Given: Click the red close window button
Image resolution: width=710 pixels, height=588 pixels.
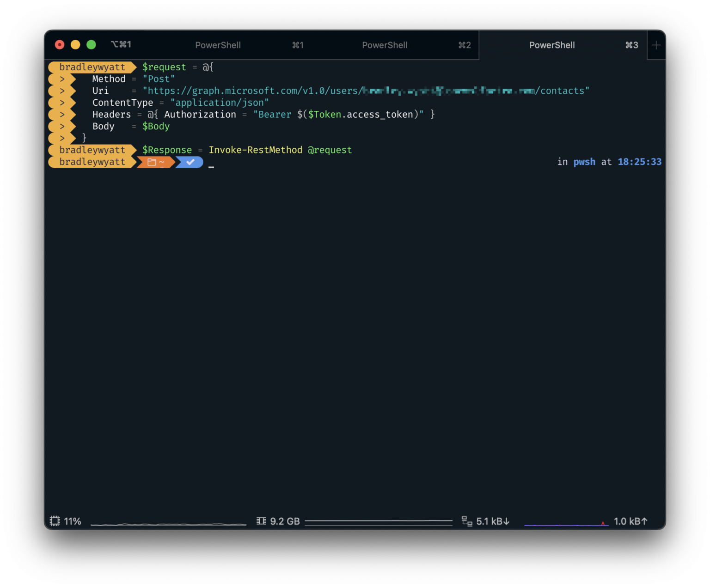Looking at the screenshot, I should (x=60, y=44).
